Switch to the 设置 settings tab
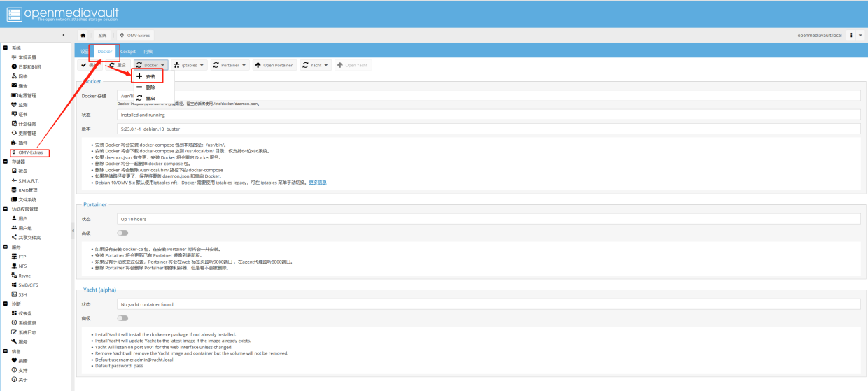 click(x=84, y=51)
